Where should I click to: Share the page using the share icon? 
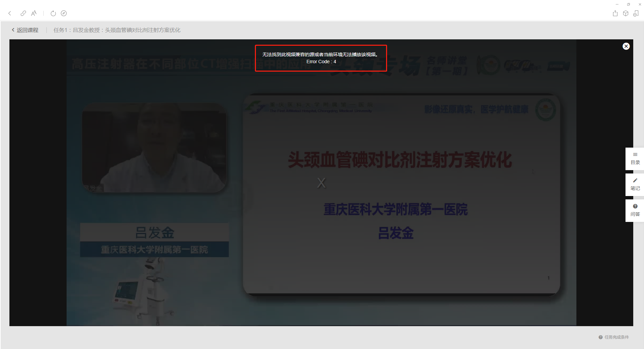point(615,13)
